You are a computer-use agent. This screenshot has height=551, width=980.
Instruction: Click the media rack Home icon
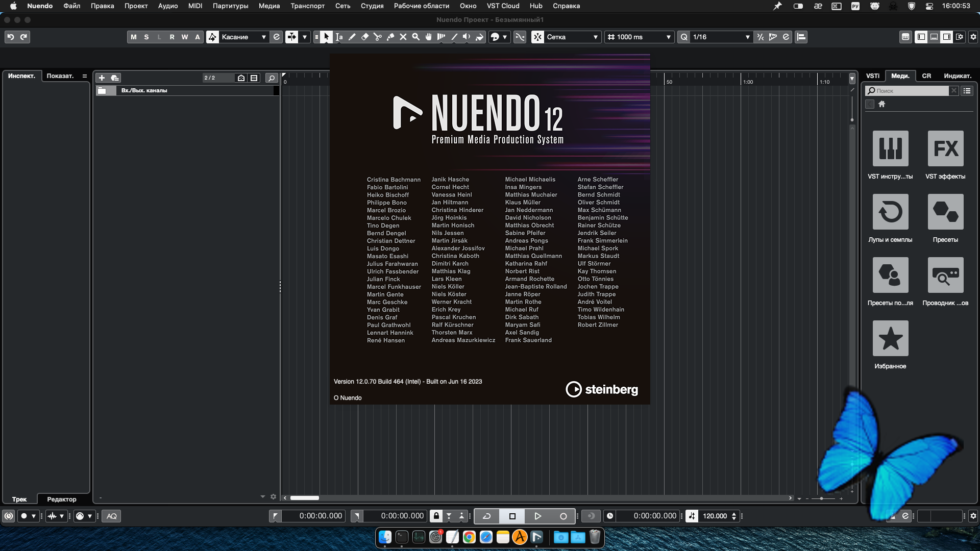(881, 104)
